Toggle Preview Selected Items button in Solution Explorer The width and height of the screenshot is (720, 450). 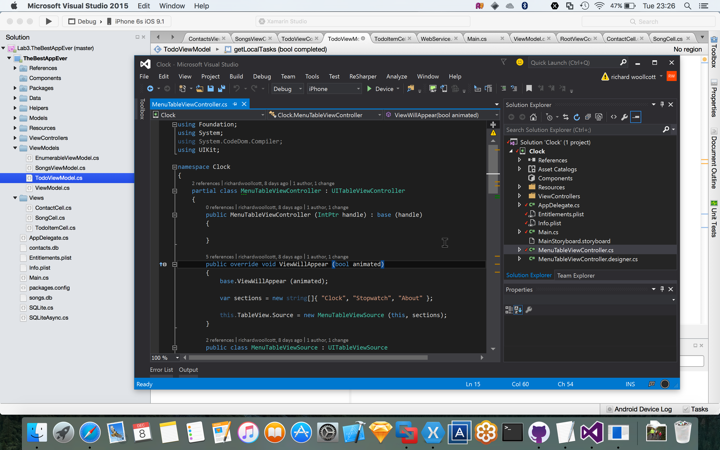pos(636,117)
